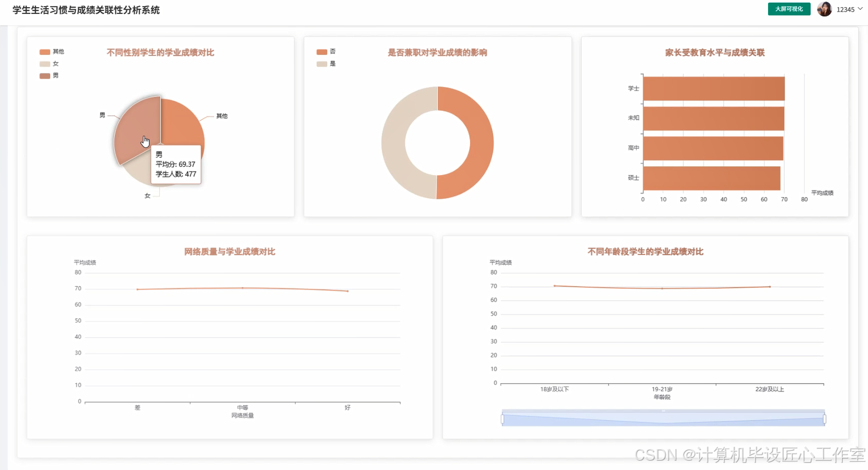Click the 未知 bar in education chart

point(714,118)
